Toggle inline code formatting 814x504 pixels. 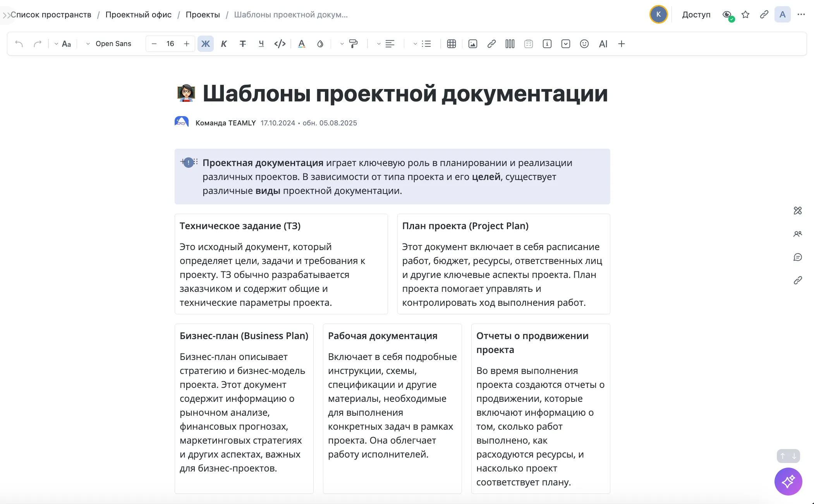point(280,44)
